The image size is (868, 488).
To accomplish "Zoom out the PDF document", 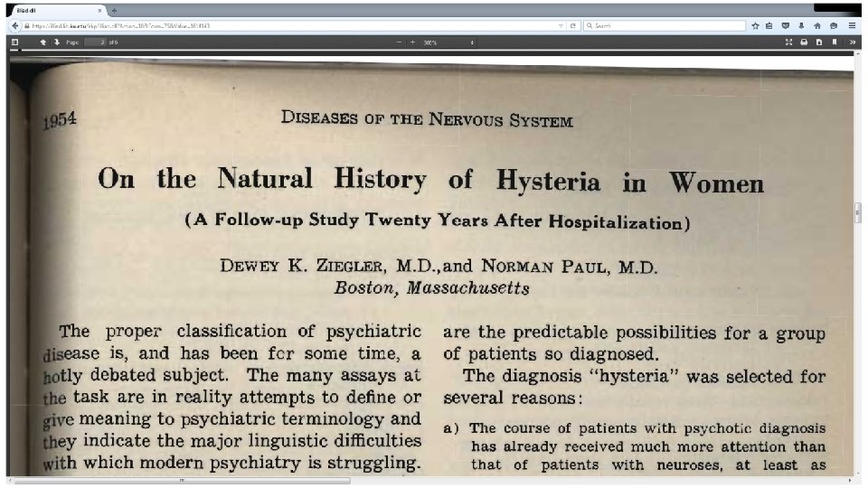I will [x=399, y=42].
